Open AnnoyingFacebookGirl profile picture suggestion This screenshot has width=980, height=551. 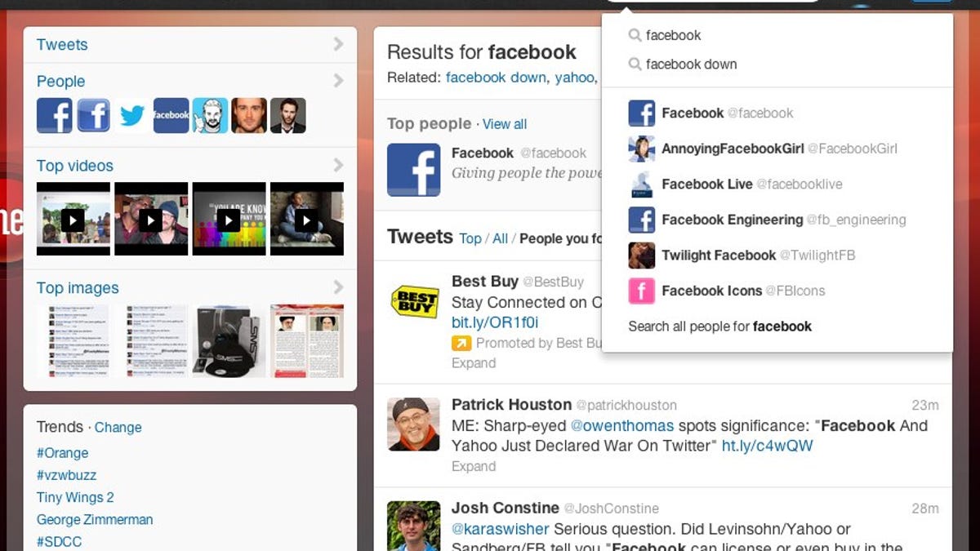[x=641, y=149]
